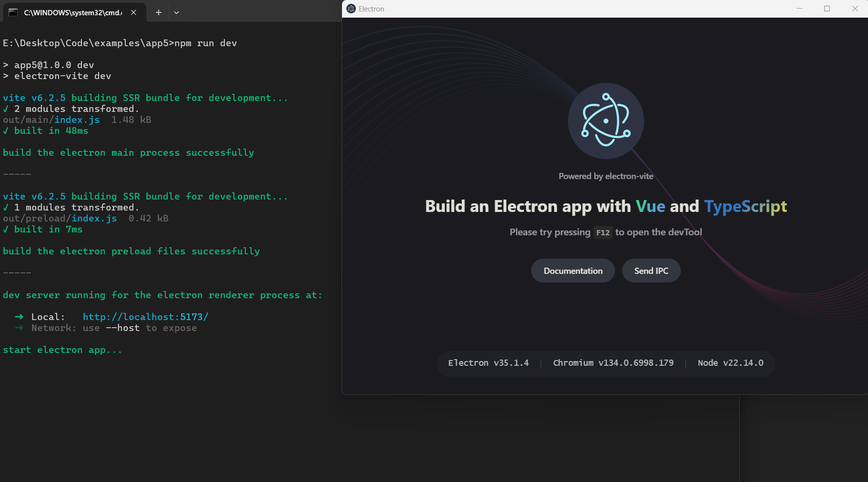
Task: Open a new terminal tab with plus icon
Action: [159, 12]
